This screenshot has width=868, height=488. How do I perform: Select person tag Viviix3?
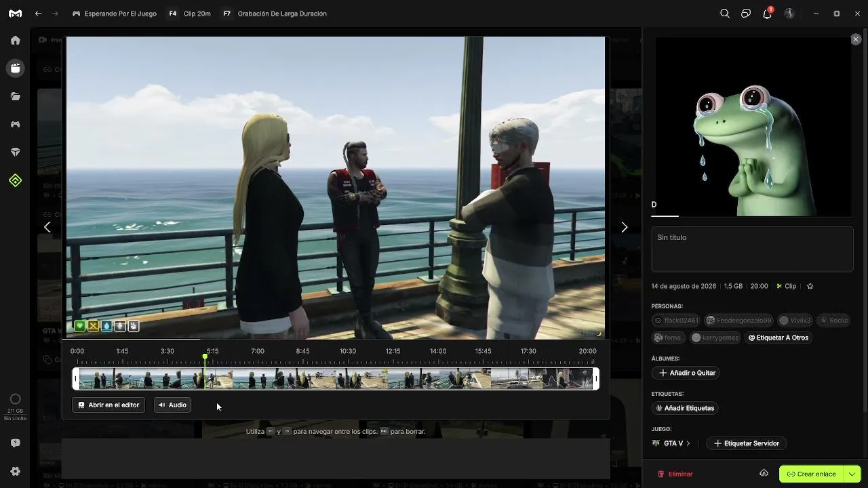pos(795,320)
